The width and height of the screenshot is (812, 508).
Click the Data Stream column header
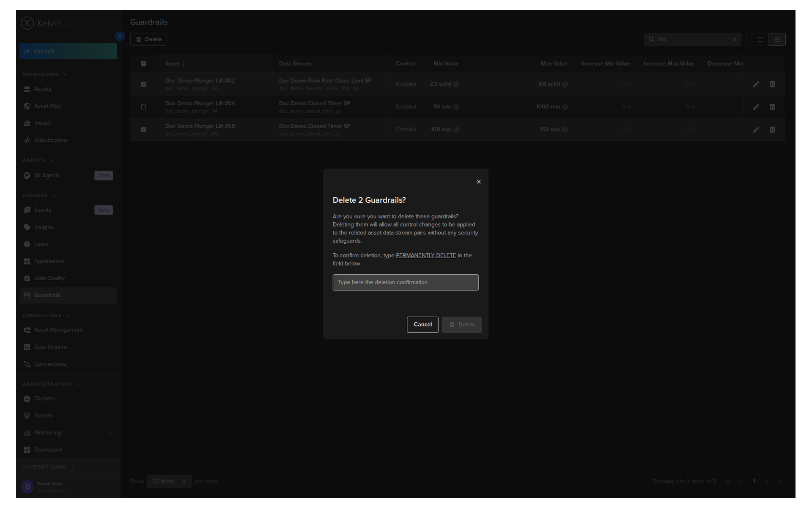point(295,63)
